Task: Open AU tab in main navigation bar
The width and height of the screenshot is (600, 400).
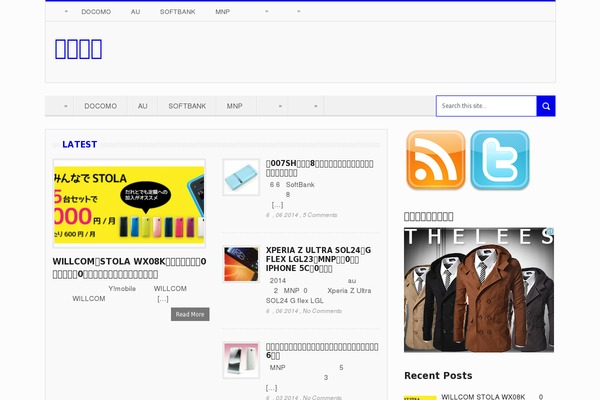Action: [x=143, y=106]
